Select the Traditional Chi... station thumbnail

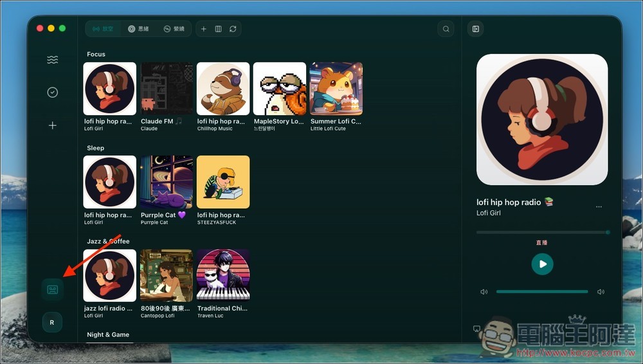click(223, 275)
